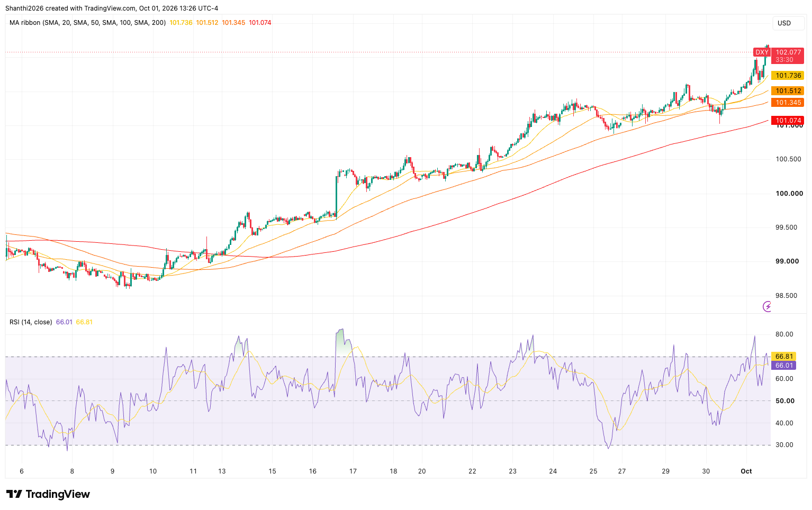The width and height of the screenshot is (812, 510).
Task: Click the 100.000 price axis label
Action: (789, 194)
